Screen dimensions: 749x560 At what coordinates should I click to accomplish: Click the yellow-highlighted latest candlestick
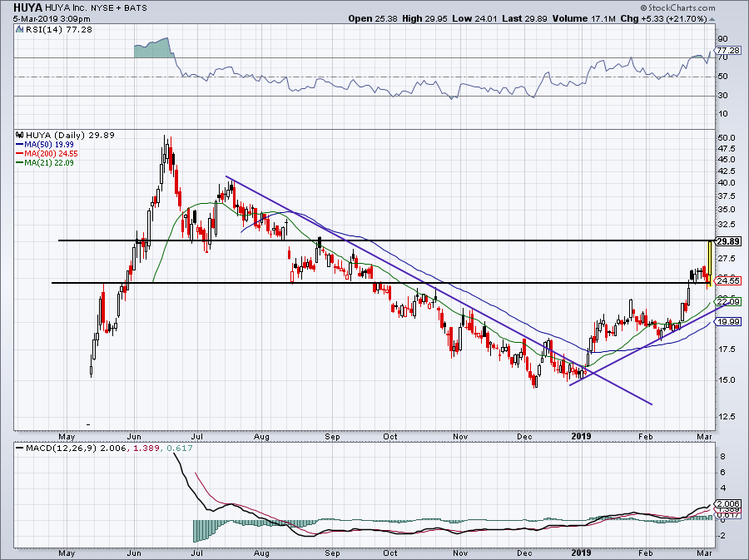tap(710, 264)
